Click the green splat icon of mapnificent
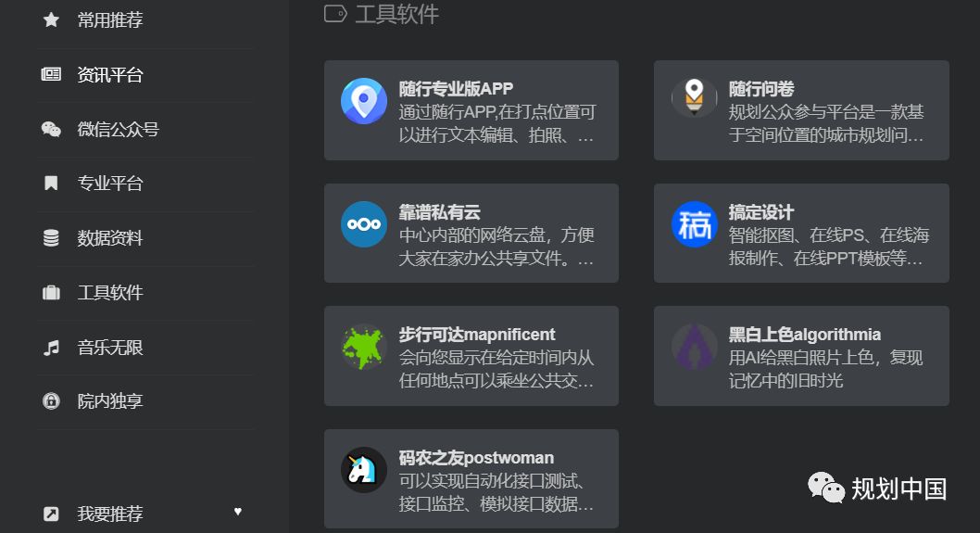The image size is (980, 533). 364,348
